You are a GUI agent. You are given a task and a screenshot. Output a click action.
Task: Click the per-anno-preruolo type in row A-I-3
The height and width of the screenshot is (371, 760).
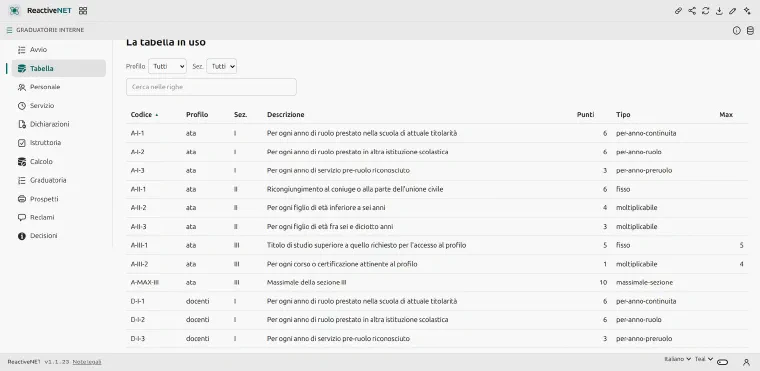[644, 171]
